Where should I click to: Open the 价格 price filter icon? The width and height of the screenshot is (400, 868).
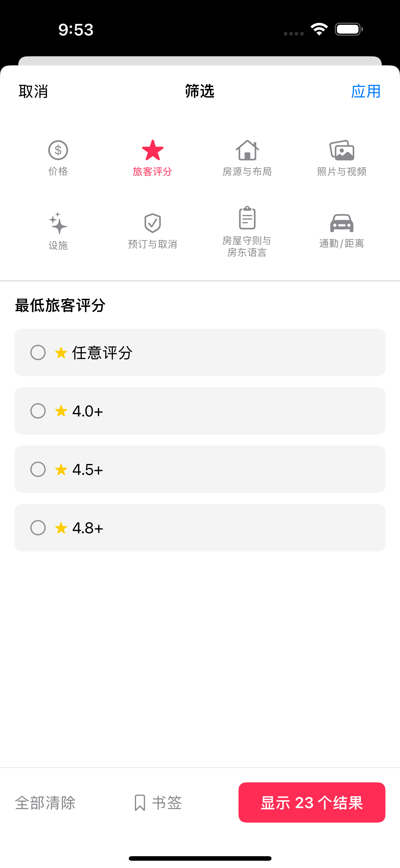tap(58, 150)
